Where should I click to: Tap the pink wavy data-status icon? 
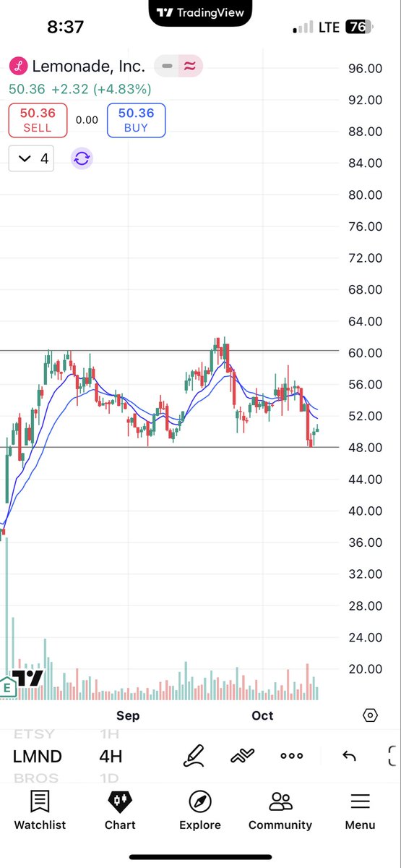(190, 67)
